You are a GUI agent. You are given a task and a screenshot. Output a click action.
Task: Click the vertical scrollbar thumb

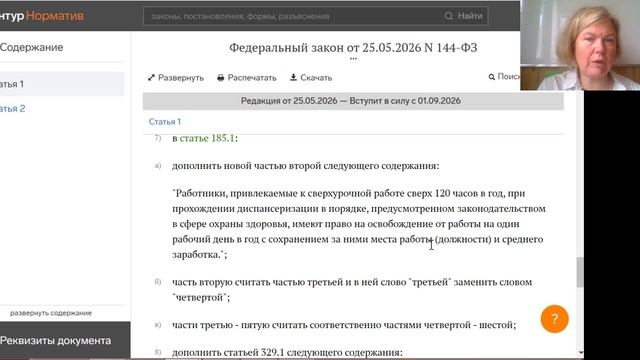tap(580, 272)
